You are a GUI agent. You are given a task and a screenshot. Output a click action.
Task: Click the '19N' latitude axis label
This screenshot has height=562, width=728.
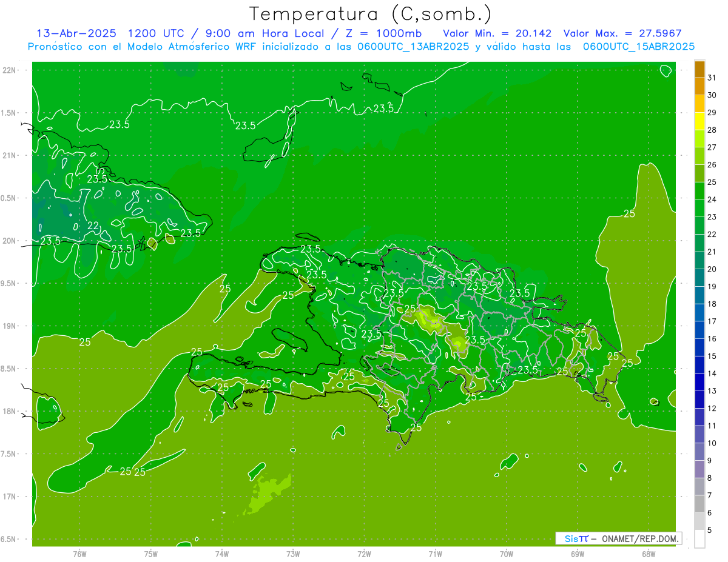click(9, 326)
